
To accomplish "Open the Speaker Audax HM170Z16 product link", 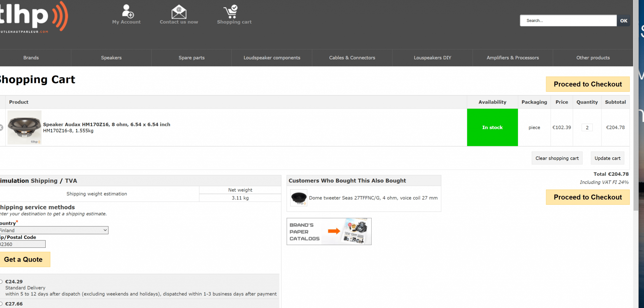I will pyautogui.click(x=107, y=124).
